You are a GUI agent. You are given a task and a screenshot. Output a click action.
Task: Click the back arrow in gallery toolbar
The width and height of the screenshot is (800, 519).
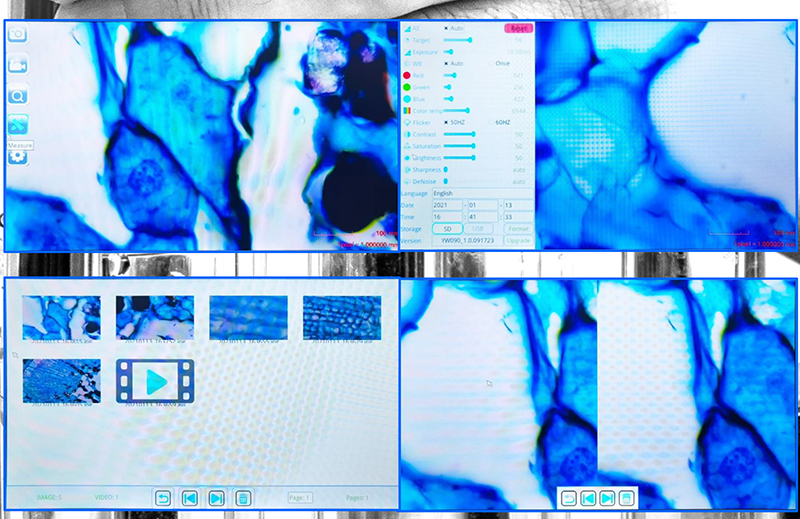164,497
